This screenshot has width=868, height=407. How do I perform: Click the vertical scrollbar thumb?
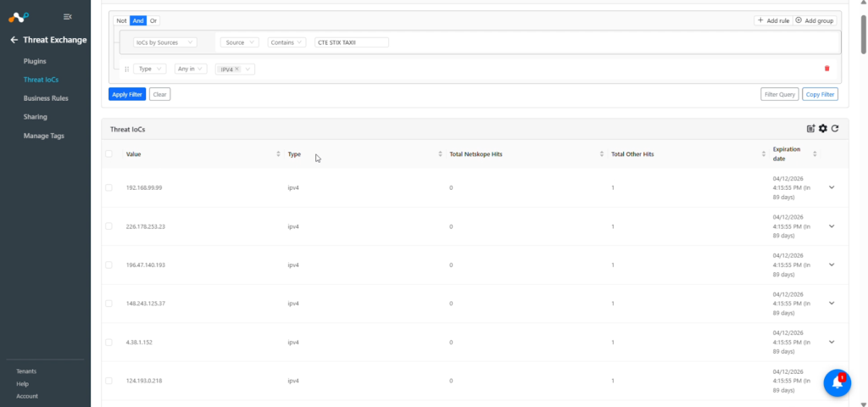(x=863, y=34)
